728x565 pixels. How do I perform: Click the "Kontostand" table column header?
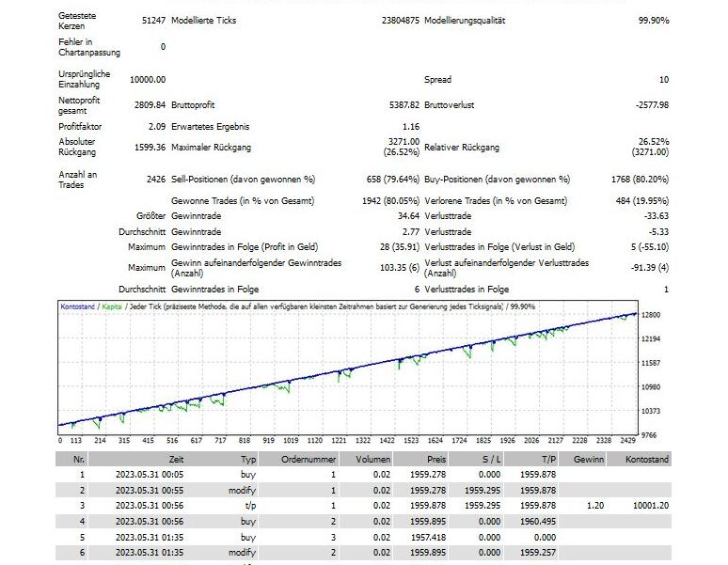coord(646,460)
